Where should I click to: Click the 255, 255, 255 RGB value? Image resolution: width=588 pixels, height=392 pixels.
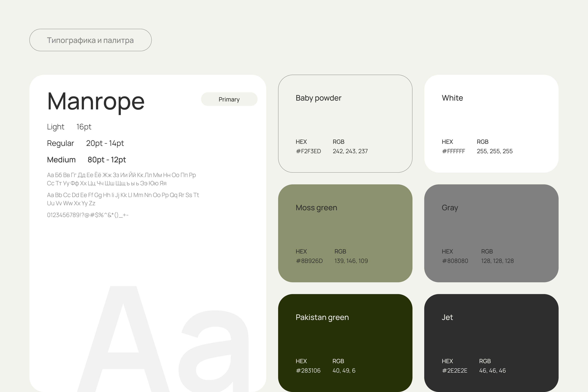(x=494, y=151)
